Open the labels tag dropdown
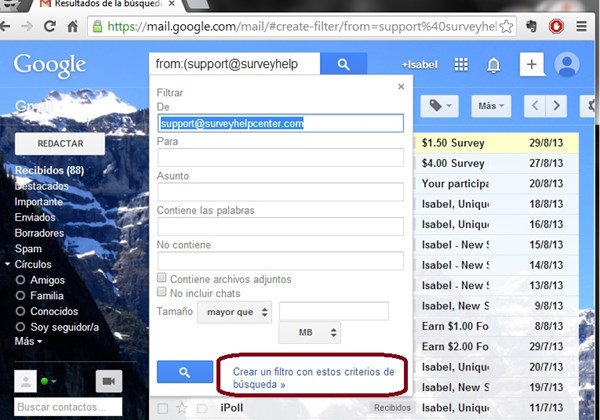The image size is (600, 420). coord(440,106)
